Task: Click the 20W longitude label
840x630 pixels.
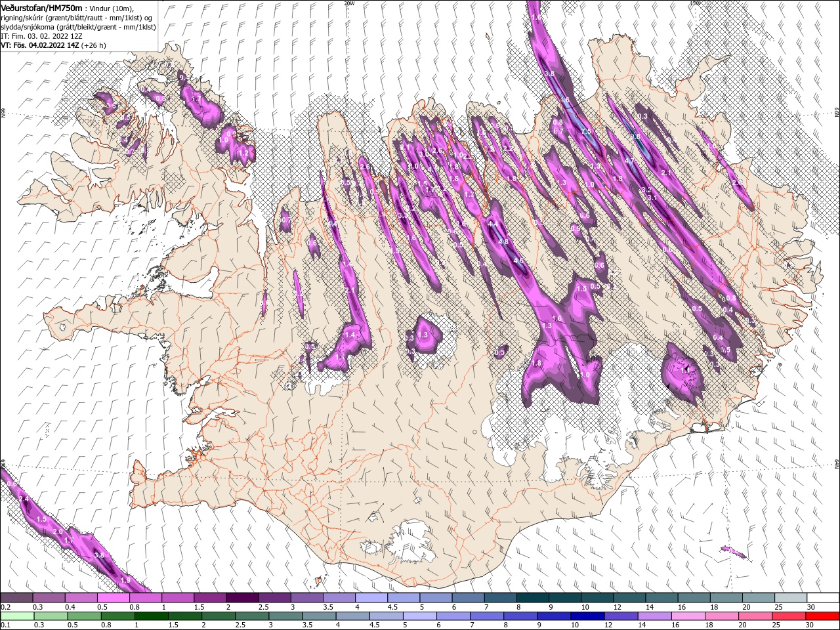Action: pyautogui.click(x=349, y=3)
